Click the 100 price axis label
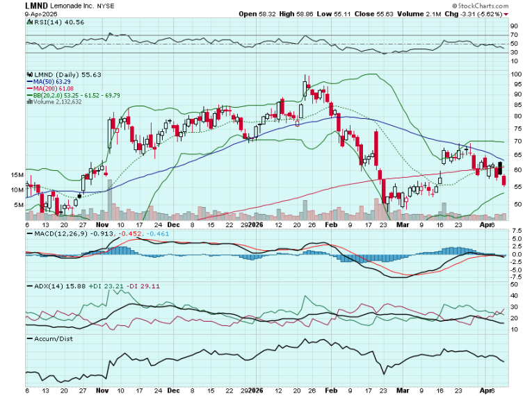 [x=515, y=74]
